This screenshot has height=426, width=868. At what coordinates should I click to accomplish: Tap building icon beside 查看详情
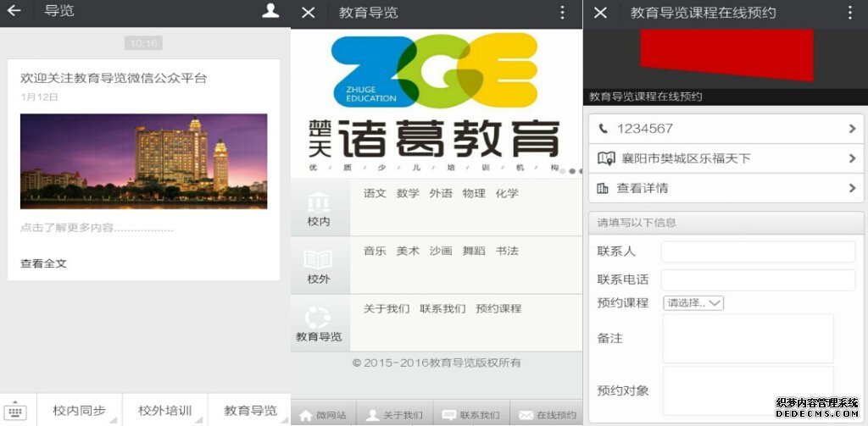[603, 189]
